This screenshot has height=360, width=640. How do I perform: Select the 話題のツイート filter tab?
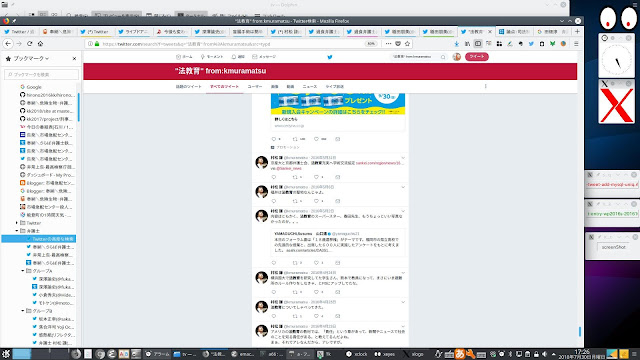pyautogui.click(x=189, y=87)
